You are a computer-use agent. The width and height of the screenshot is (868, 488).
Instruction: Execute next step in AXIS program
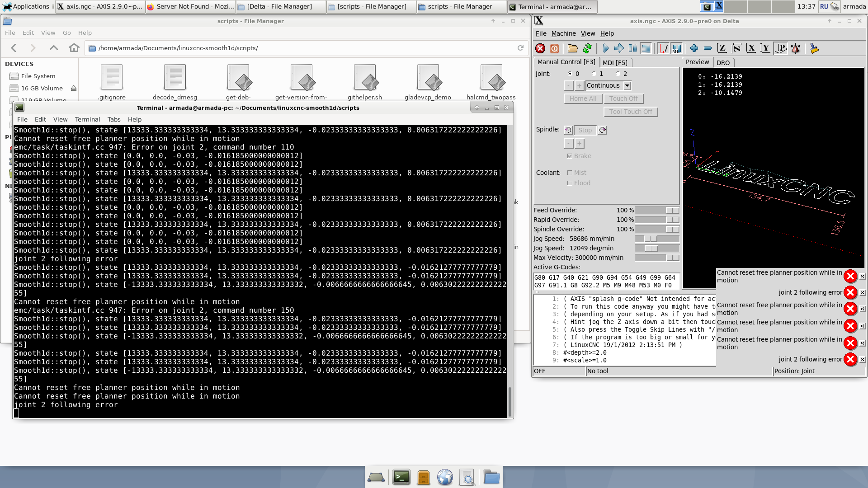tap(619, 48)
